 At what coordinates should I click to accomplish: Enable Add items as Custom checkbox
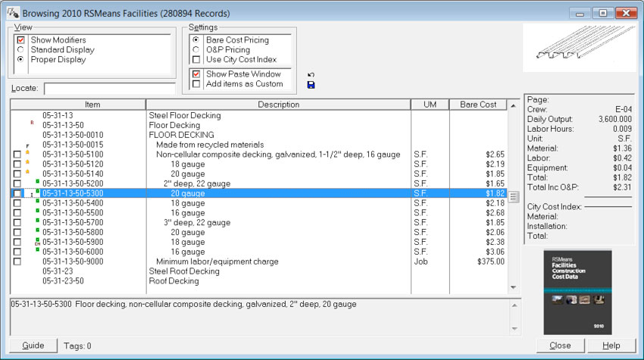click(x=196, y=84)
